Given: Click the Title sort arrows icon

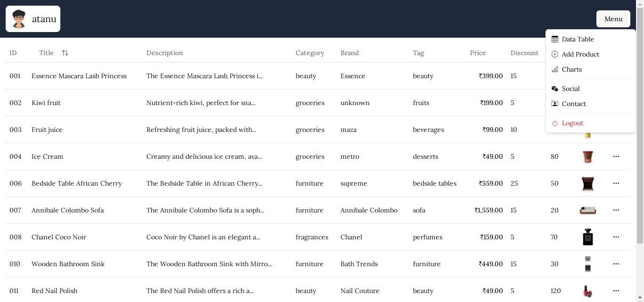Looking at the screenshot, I should pos(65,53).
